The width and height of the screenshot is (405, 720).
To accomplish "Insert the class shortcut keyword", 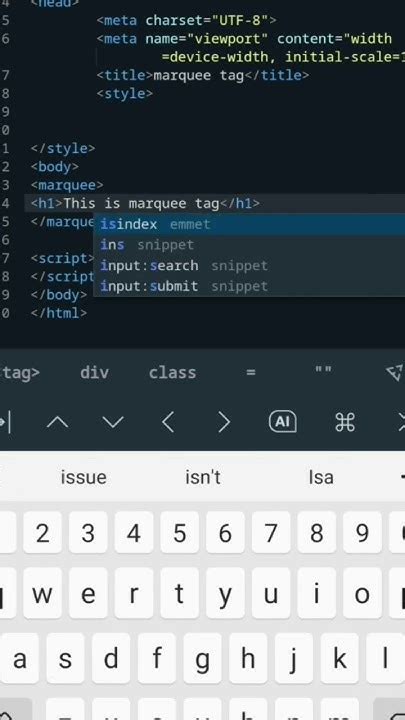I will pos(172,372).
